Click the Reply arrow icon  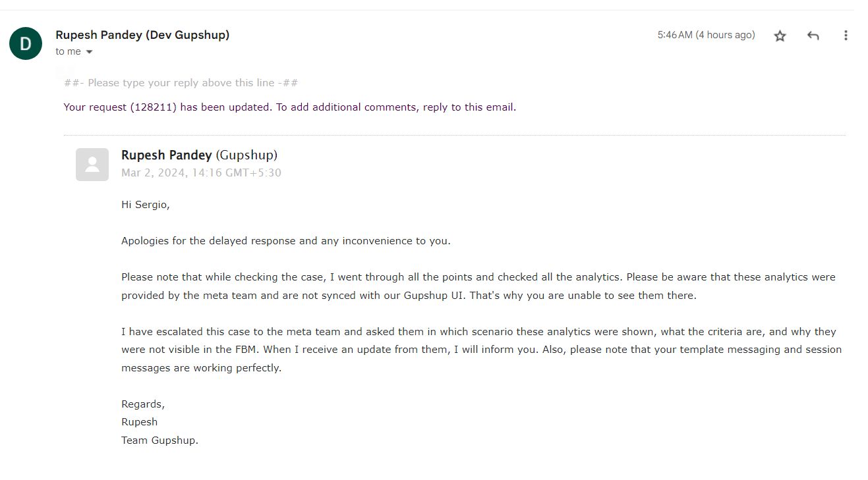pos(813,36)
